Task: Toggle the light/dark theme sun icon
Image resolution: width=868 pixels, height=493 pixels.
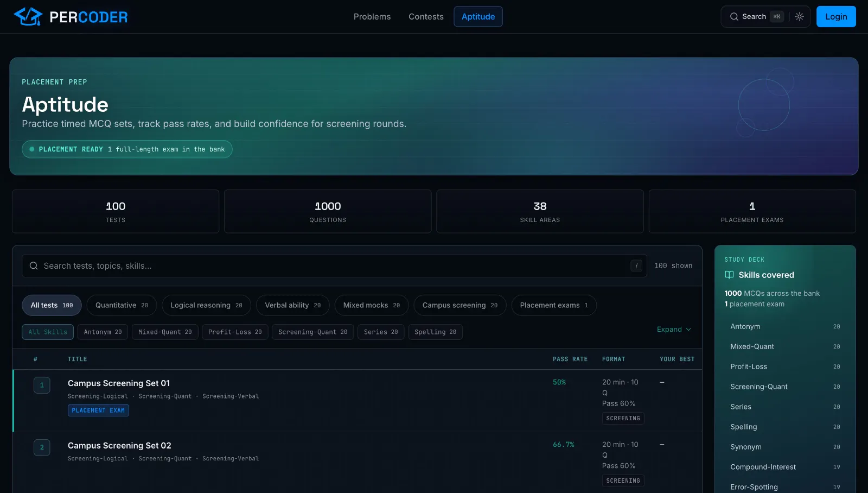Action: 799,17
